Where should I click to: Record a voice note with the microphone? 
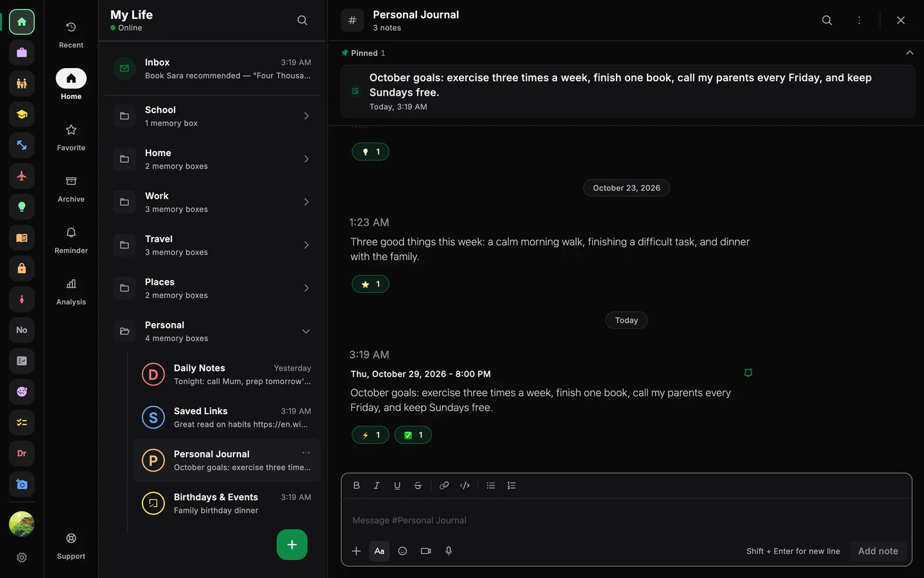coord(449,551)
